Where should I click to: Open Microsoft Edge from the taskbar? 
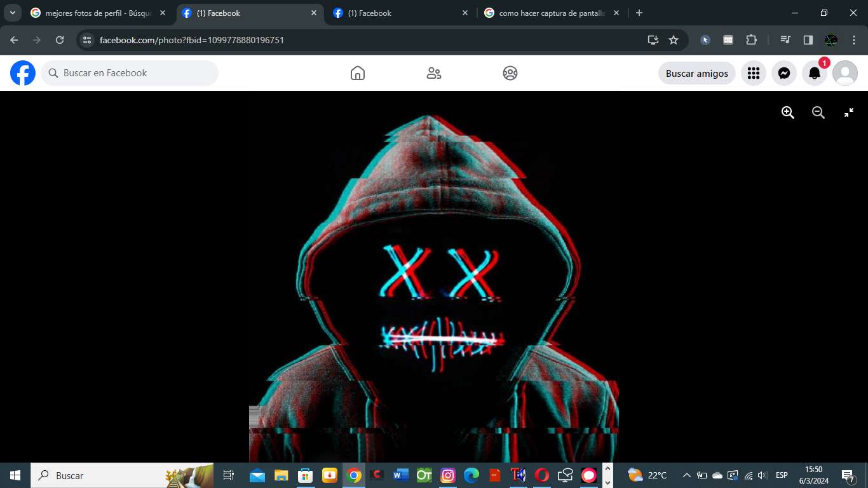point(471,475)
